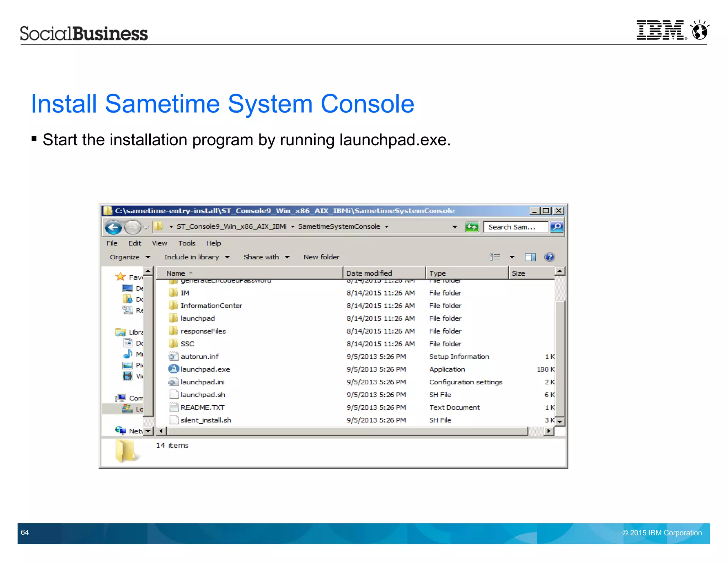Select the autorun.inf file icon
Screen dimensions: 728x562
click(173, 356)
